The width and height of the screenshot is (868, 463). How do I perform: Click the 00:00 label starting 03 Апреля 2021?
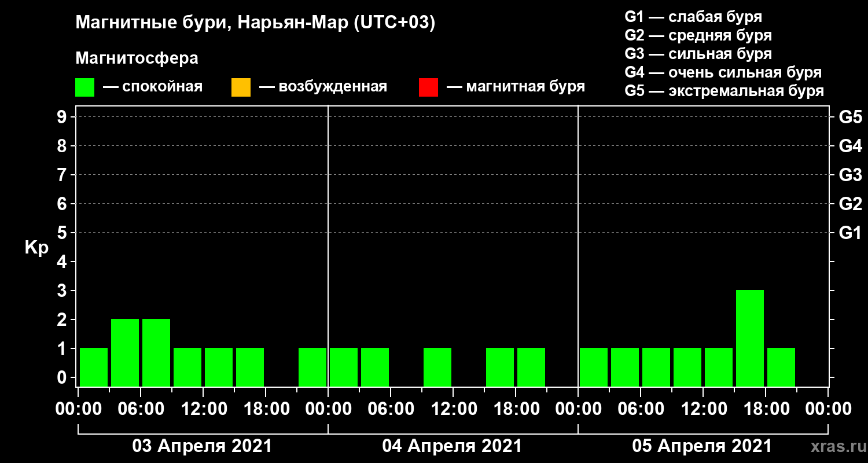pos(78,409)
